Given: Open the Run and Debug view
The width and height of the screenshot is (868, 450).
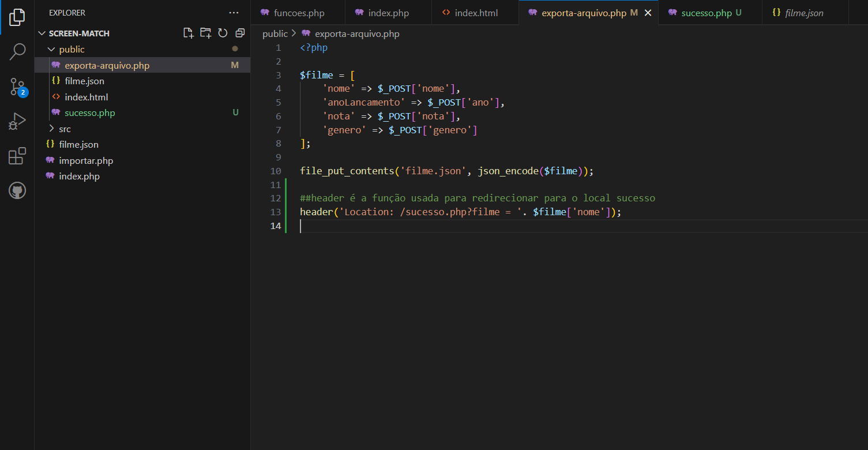Looking at the screenshot, I should 17,122.
